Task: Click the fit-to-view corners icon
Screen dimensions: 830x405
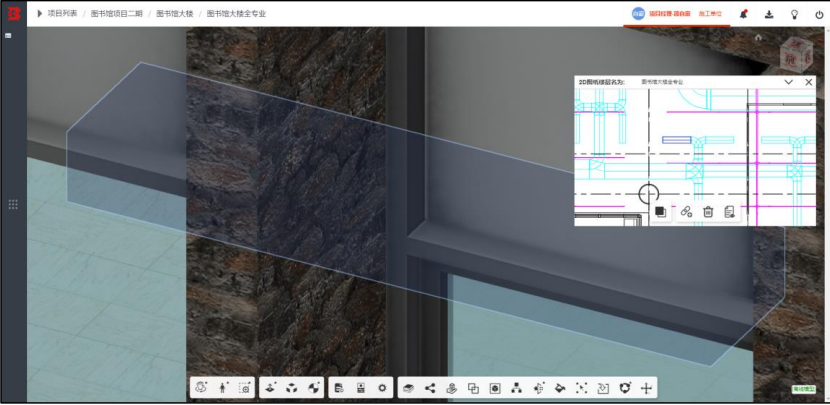Action: tap(581, 388)
